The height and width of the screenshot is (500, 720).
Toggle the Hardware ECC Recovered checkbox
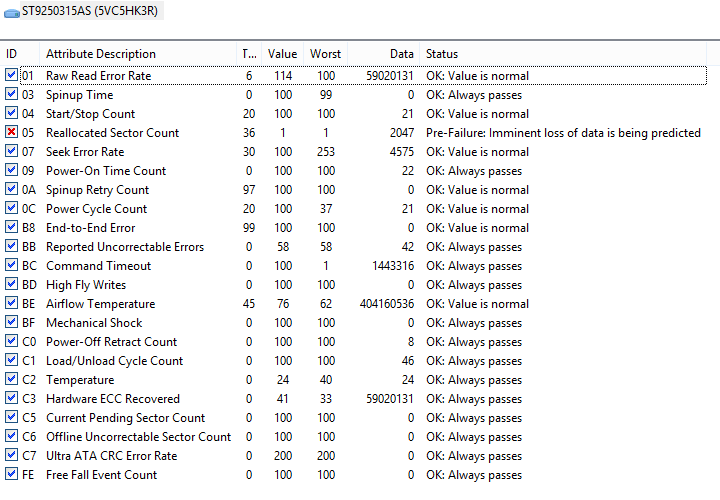coord(11,398)
